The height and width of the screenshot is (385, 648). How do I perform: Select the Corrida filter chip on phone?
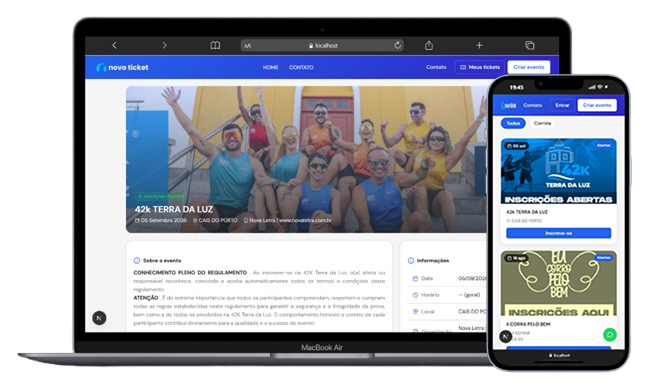click(542, 123)
